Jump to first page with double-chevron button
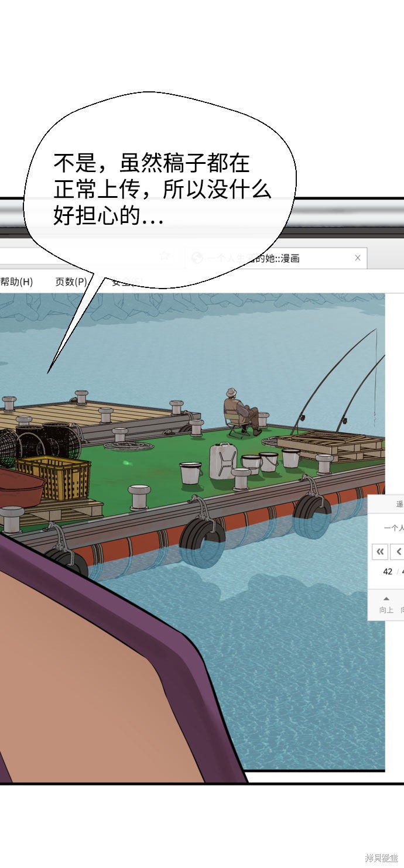 pos(380,551)
